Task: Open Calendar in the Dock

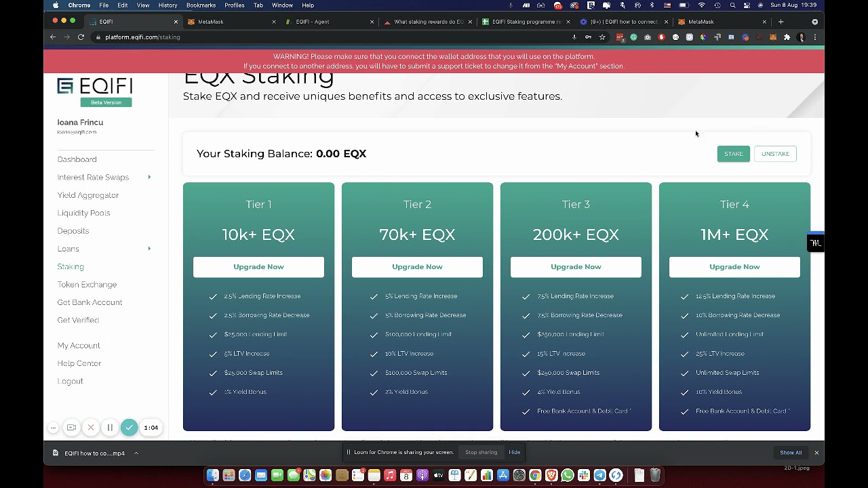Action: tap(406, 476)
